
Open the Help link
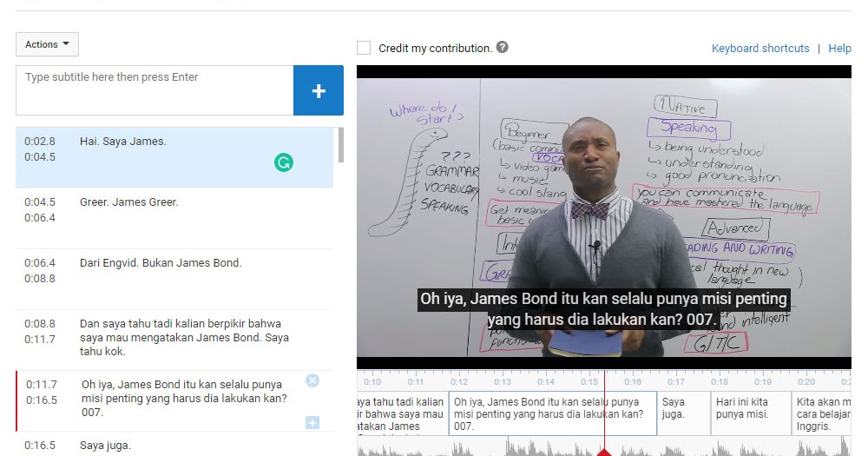click(839, 48)
